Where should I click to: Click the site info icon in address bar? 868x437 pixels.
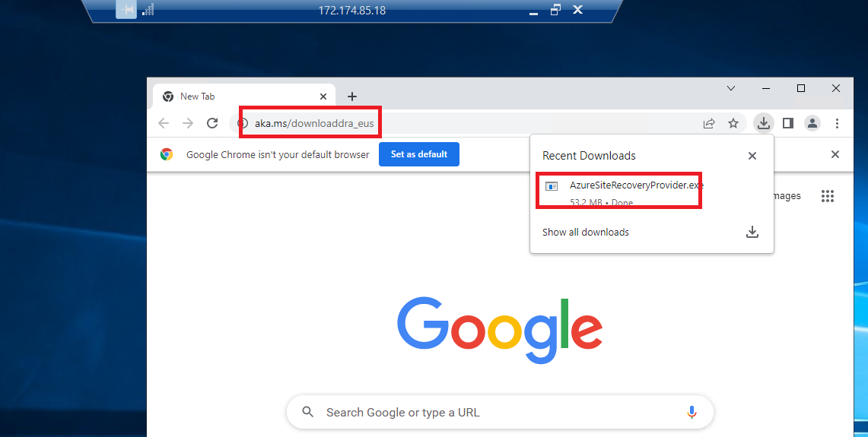(243, 123)
